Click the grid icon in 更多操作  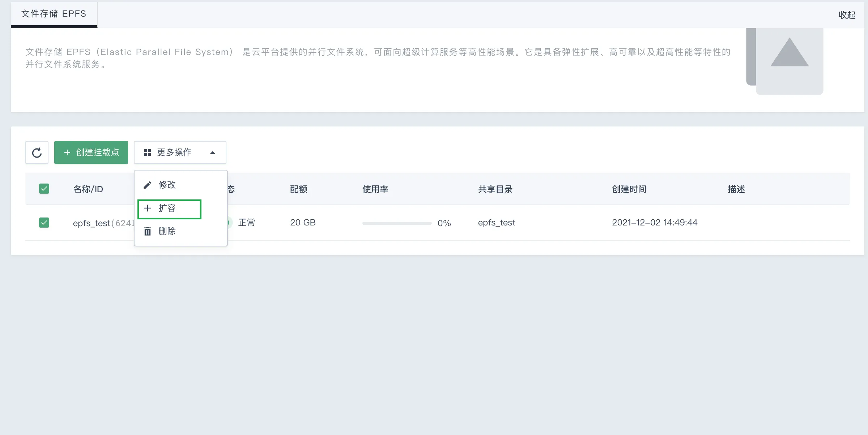point(147,152)
